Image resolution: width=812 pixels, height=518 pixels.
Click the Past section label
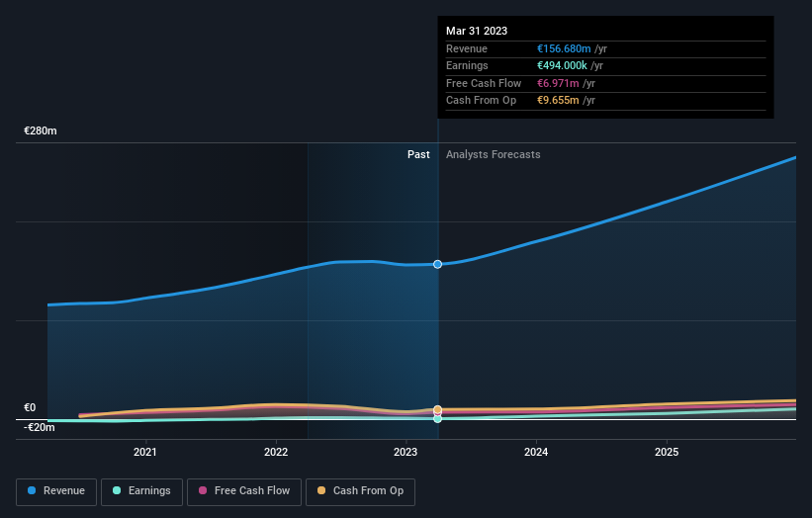(x=418, y=154)
